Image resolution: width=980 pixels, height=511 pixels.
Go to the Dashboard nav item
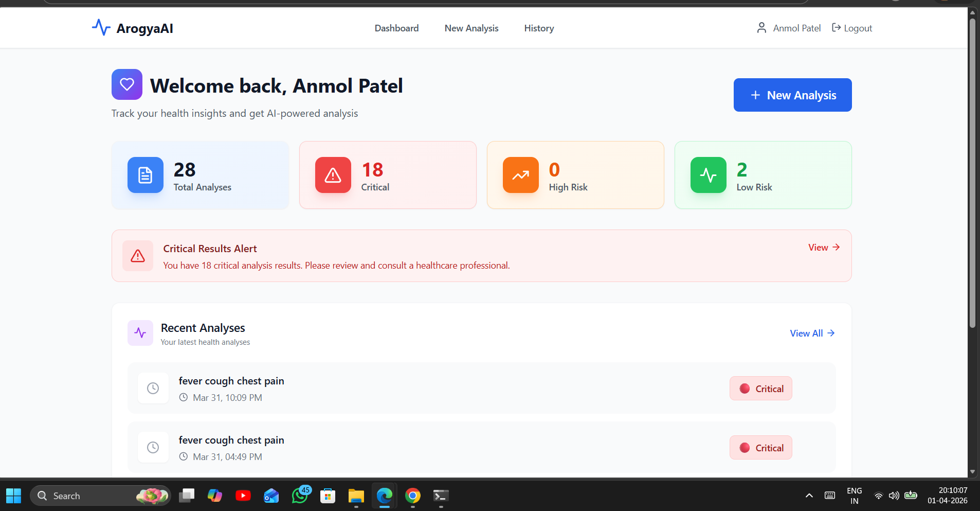point(397,28)
